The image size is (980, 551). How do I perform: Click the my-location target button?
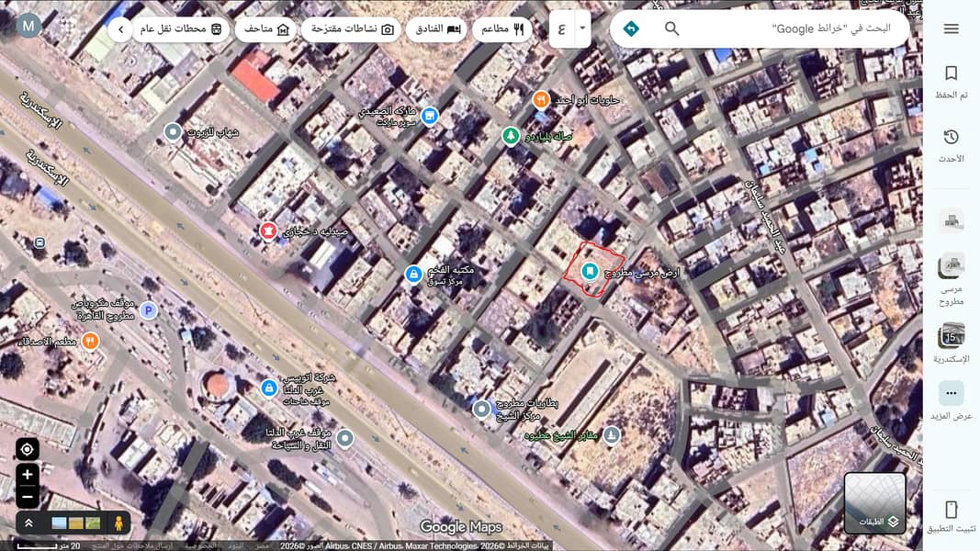27,449
